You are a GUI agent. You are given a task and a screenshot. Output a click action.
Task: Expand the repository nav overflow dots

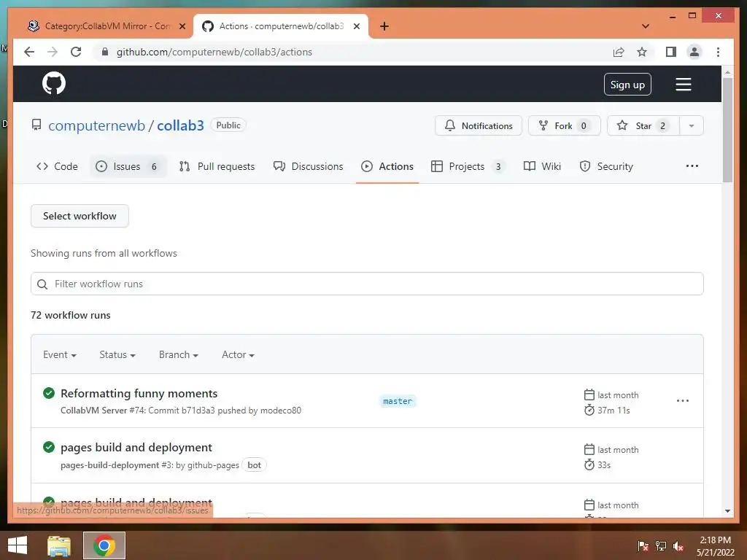[x=692, y=166]
